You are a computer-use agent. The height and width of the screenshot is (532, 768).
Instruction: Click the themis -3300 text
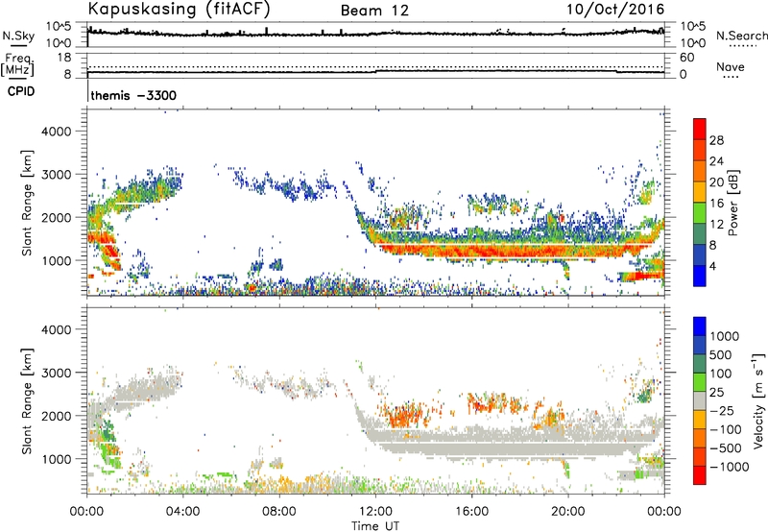(133, 95)
